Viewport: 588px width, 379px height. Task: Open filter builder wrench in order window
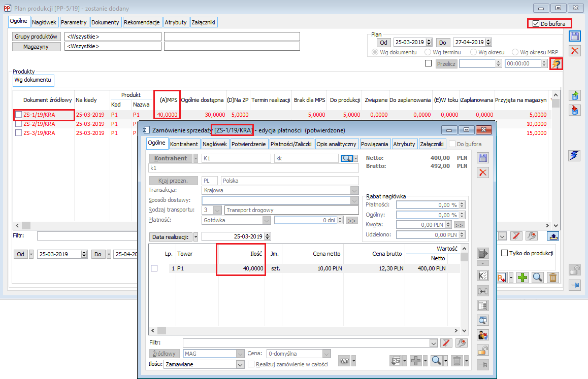pyautogui.click(x=461, y=342)
